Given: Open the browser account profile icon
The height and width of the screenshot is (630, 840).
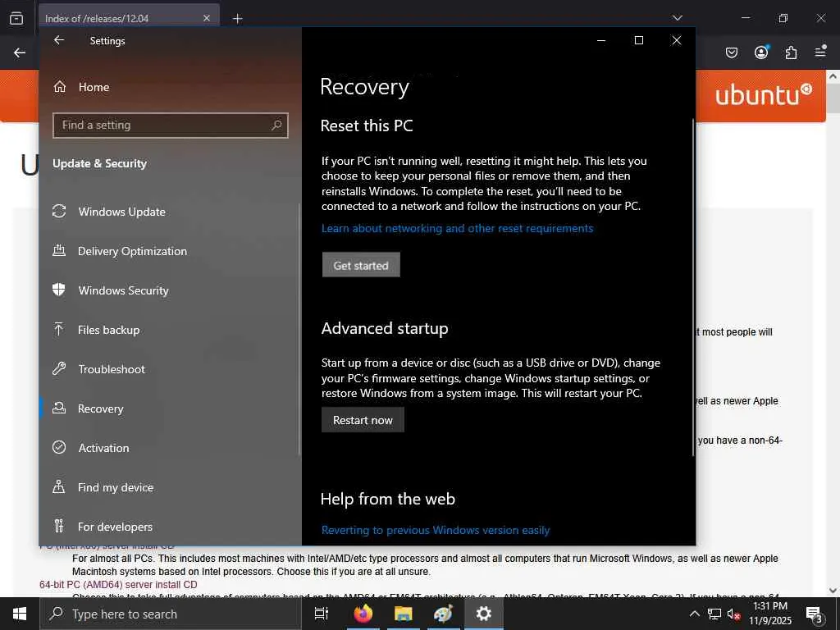Looking at the screenshot, I should tap(761, 52).
